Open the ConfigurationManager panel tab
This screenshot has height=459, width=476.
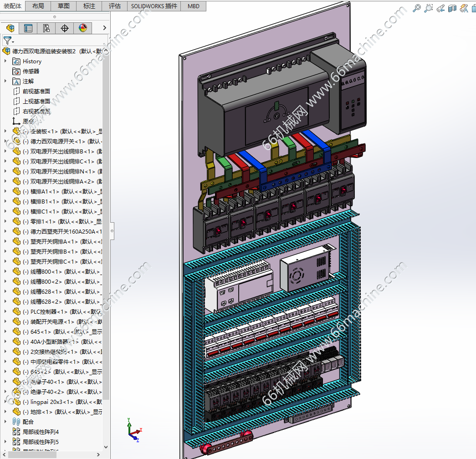(x=46, y=28)
